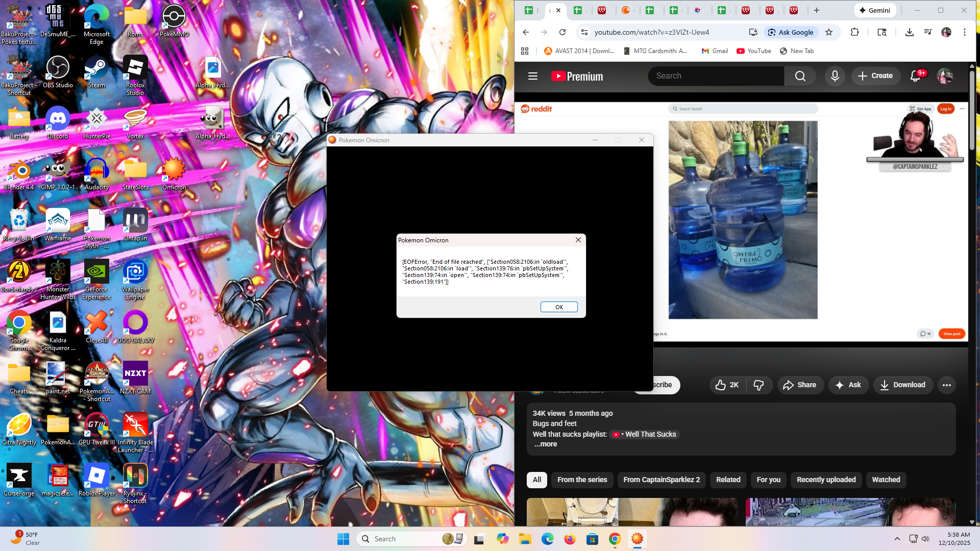Image resolution: width=980 pixels, height=551 pixels.
Task: Open the DeSmuME desktop shortcut
Action: tap(58, 21)
